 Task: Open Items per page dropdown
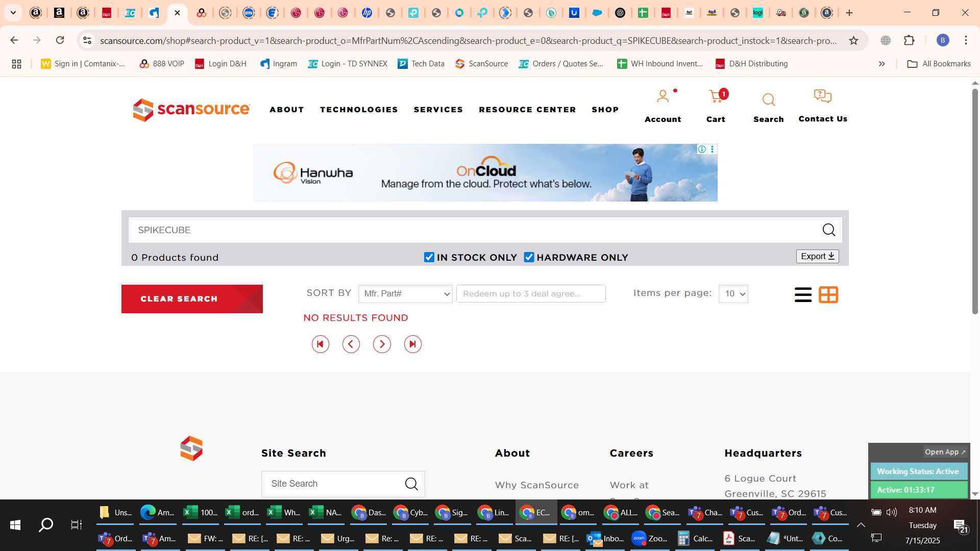pos(733,294)
